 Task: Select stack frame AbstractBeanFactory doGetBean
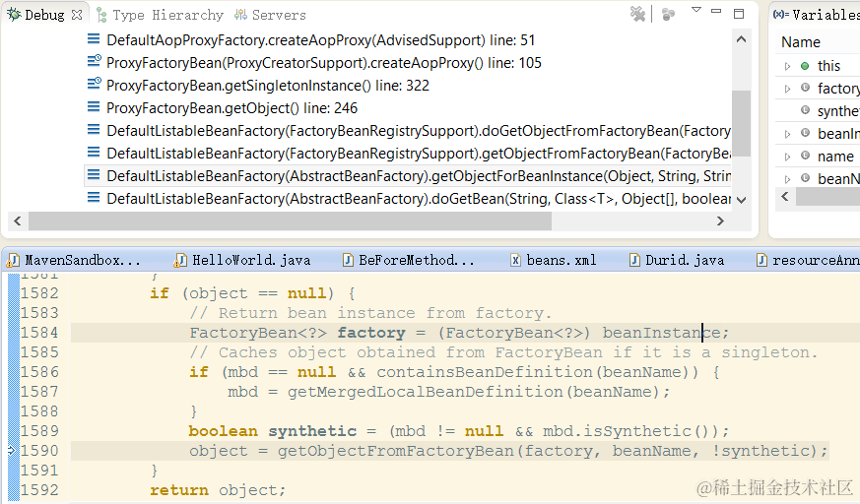coord(418,198)
